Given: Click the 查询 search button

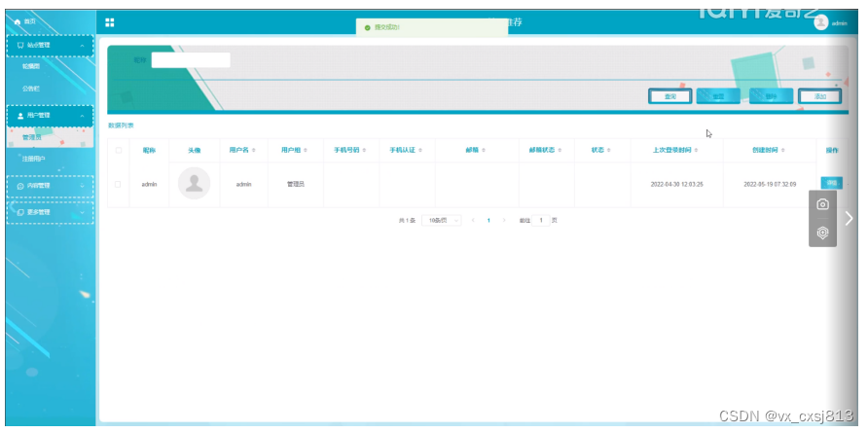Looking at the screenshot, I should tap(669, 96).
